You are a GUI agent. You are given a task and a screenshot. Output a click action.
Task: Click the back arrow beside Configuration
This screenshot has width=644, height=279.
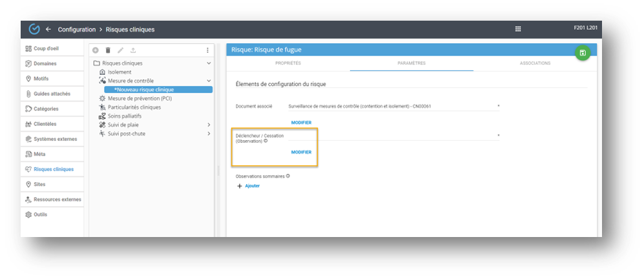pyautogui.click(x=48, y=29)
